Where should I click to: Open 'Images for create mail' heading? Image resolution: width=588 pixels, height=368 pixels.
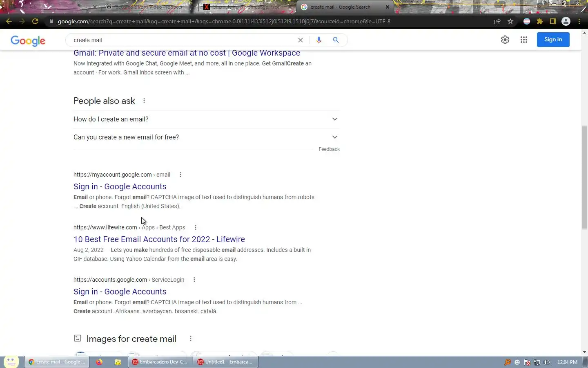click(131, 339)
